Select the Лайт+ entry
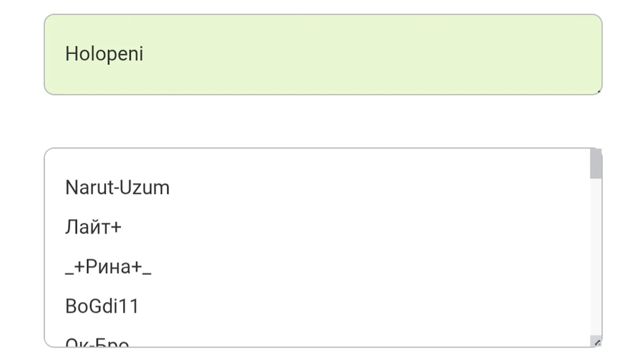This screenshot has width=644, height=363. click(93, 227)
